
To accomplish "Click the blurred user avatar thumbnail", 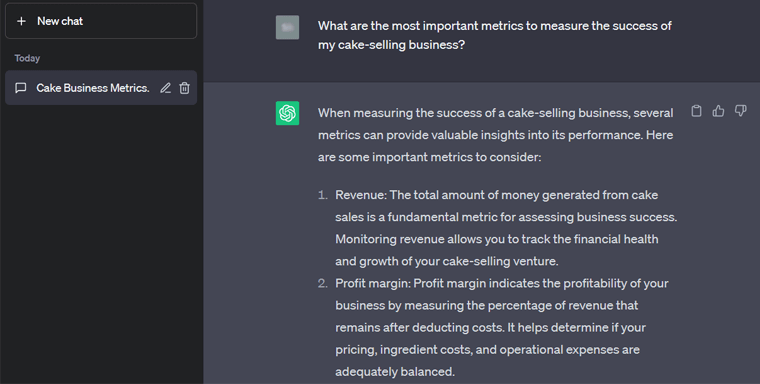I will click(287, 27).
